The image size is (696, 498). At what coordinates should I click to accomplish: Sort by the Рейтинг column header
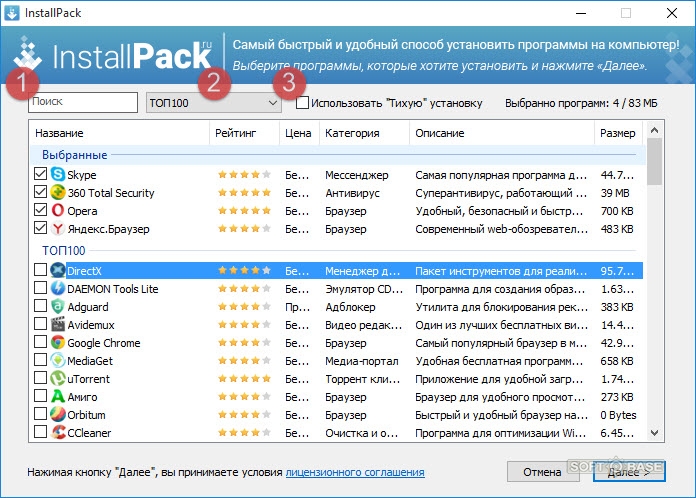point(244,133)
